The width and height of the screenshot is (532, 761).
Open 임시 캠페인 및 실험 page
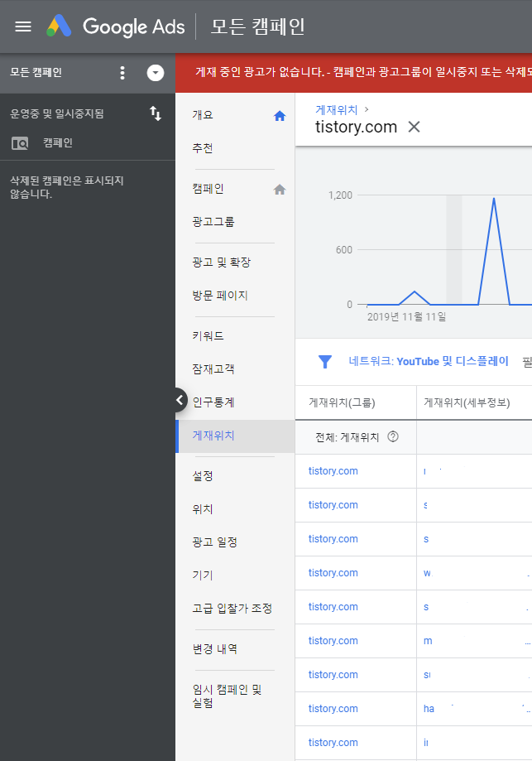227,696
